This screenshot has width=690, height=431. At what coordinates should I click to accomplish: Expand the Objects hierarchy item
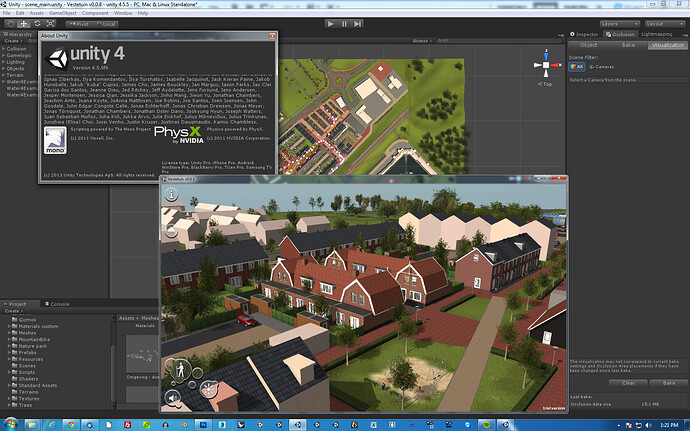tap(3, 69)
